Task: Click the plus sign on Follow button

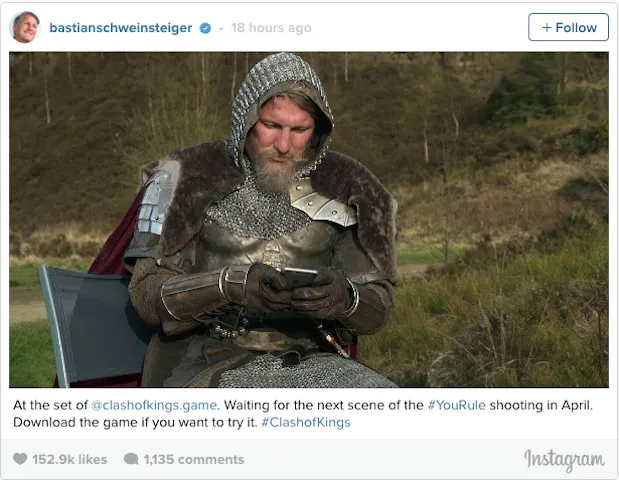Action: click(x=547, y=28)
